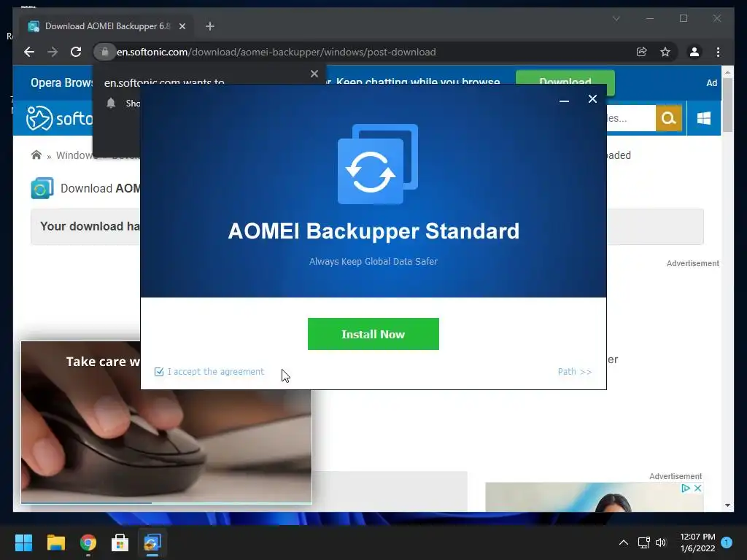
Task: Click the AdChoices icon on bottom ad
Action: pos(685,488)
